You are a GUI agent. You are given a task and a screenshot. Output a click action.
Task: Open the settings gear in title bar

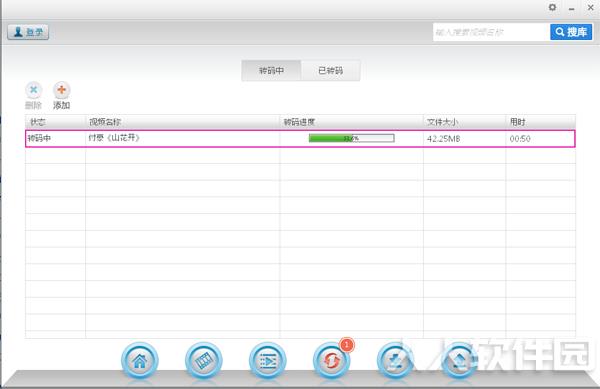(552, 7)
